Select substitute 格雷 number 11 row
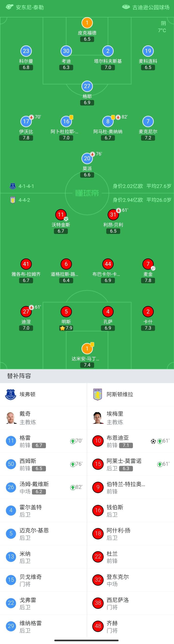Image resolution: width=174 pixels, height=644 pixels. click(43, 441)
